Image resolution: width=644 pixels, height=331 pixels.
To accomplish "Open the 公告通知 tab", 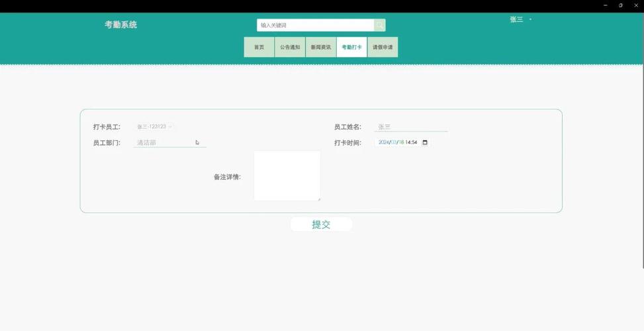I will [290, 47].
